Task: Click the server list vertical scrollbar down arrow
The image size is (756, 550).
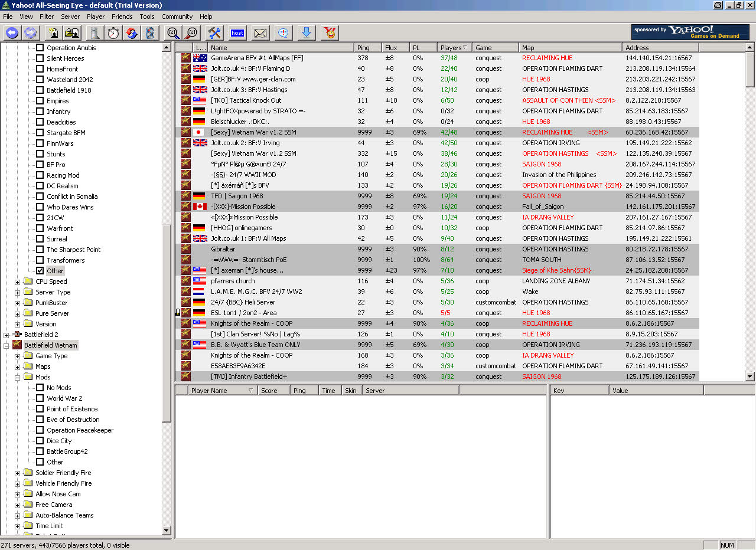Action: pyautogui.click(x=750, y=377)
